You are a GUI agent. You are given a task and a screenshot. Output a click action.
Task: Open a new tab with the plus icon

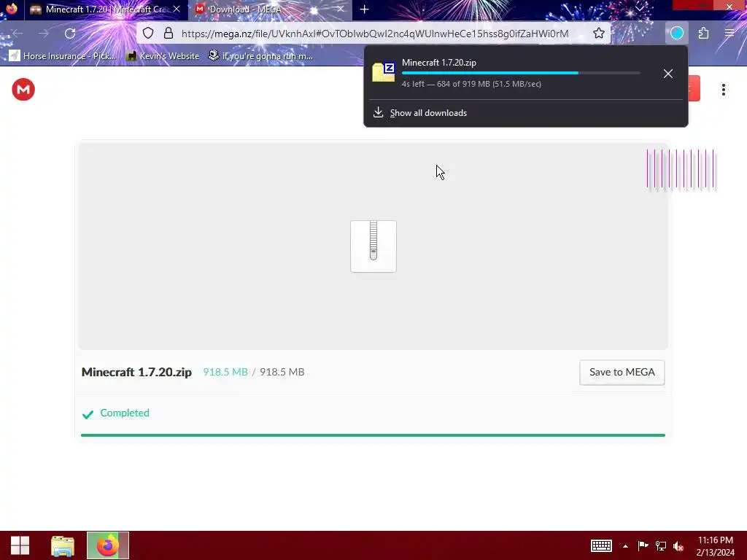pyautogui.click(x=365, y=9)
